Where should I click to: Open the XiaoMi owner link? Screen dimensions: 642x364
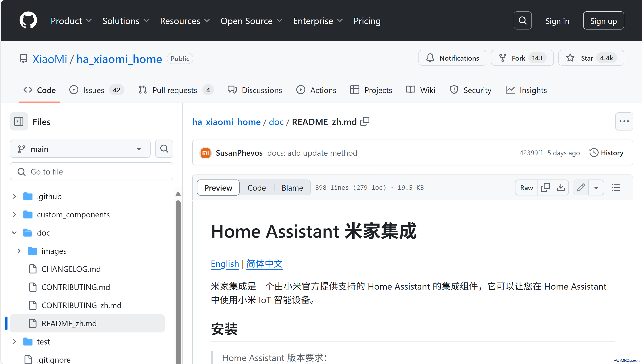click(50, 59)
